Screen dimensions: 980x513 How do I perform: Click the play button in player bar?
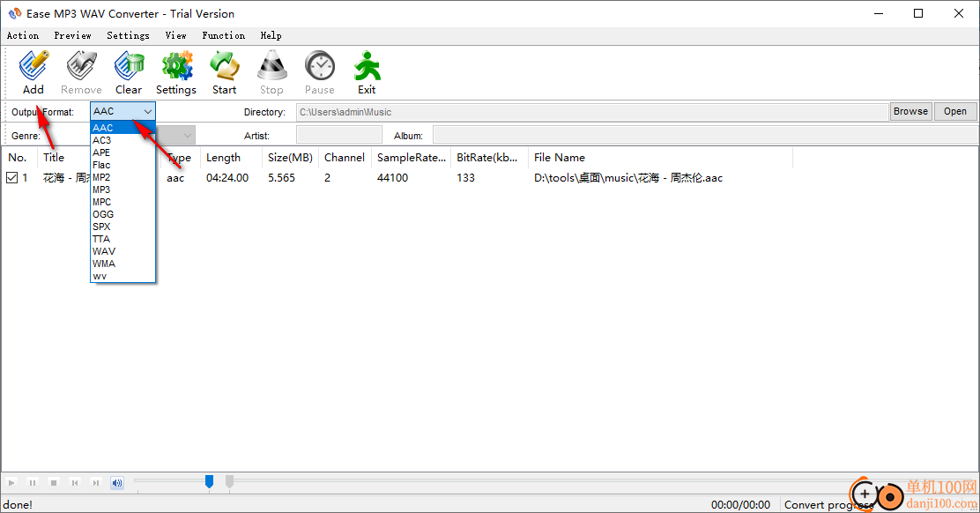click(x=11, y=482)
